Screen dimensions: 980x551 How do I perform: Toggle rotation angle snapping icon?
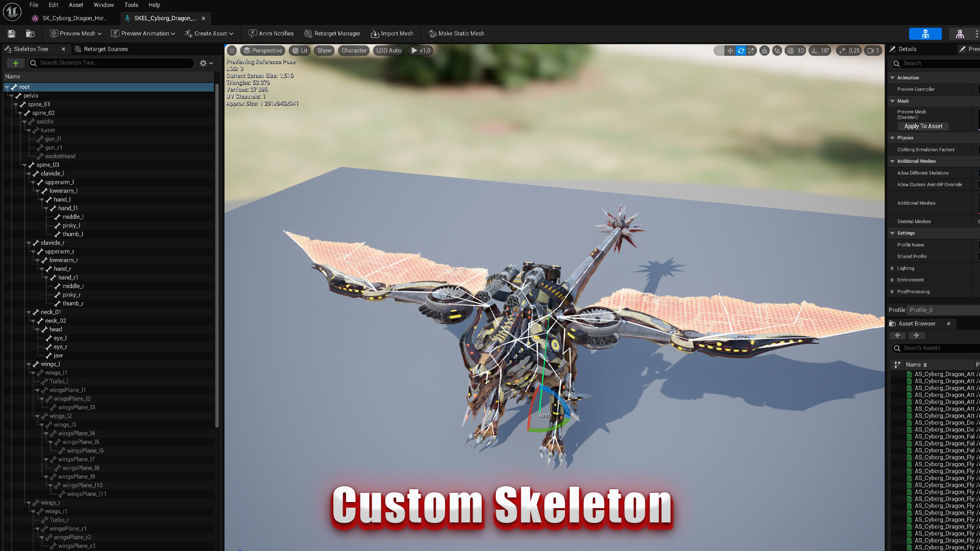tap(814, 51)
